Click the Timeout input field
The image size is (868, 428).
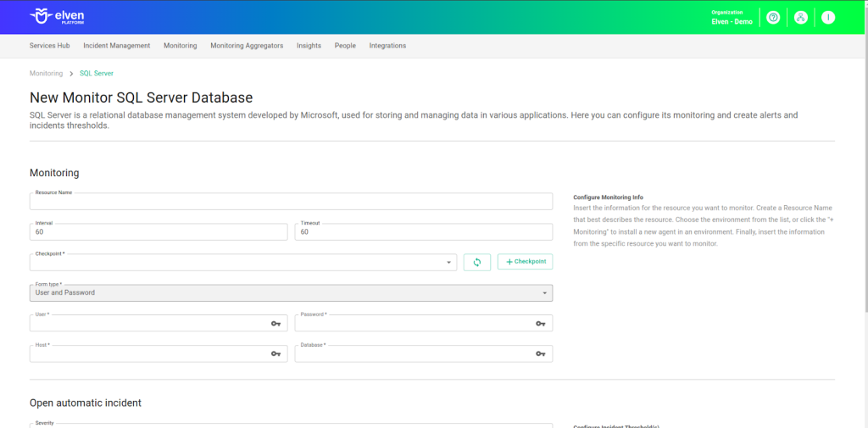pyautogui.click(x=423, y=232)
